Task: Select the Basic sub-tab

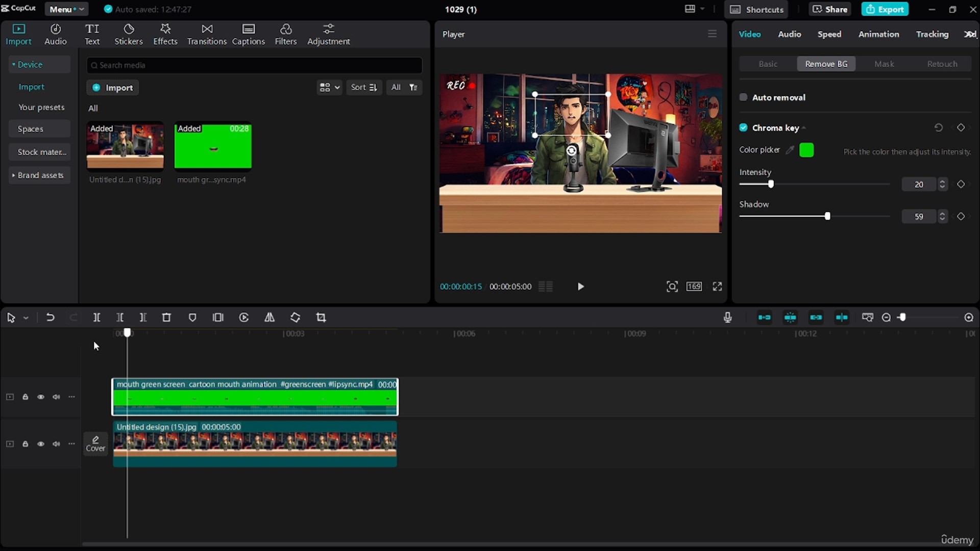Action: (768, 64)
